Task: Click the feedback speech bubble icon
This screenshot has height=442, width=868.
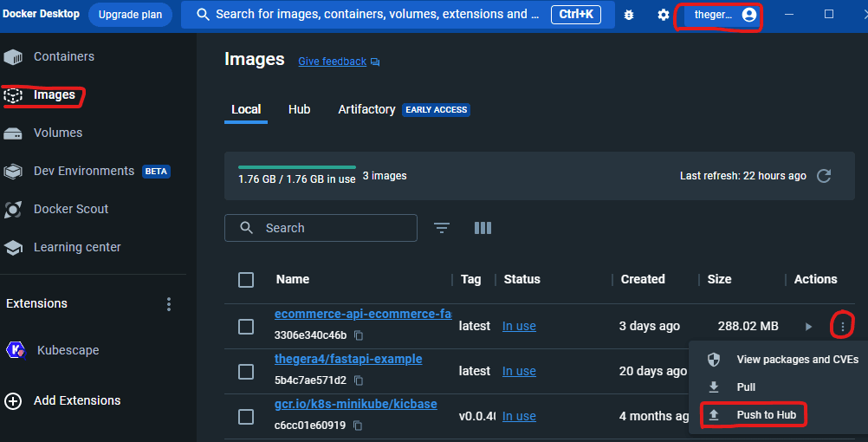Action: pos(375,62)
